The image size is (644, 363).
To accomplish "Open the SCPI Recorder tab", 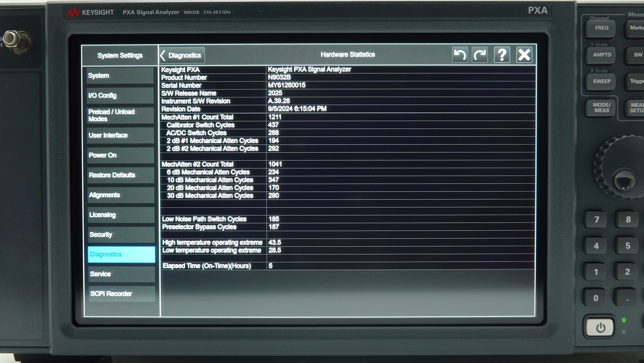I will point(122,294).
